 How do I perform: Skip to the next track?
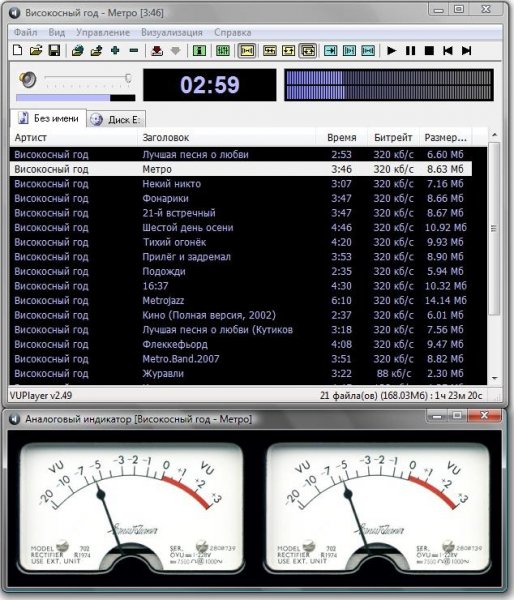coord(466,51)
